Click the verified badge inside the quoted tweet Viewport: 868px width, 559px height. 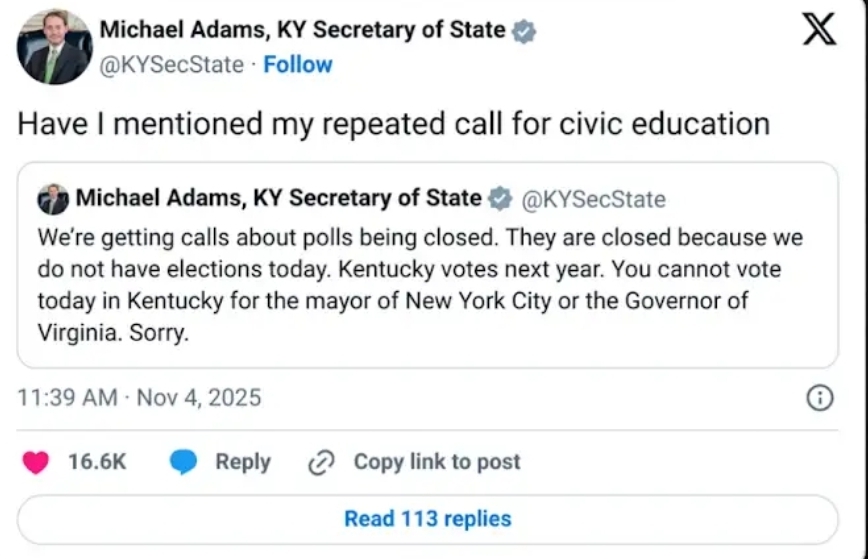click(x=499, y=199)
